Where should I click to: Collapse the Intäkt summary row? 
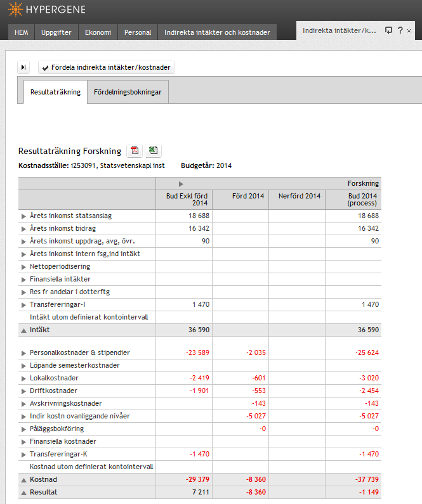click(x=23, y=330)
